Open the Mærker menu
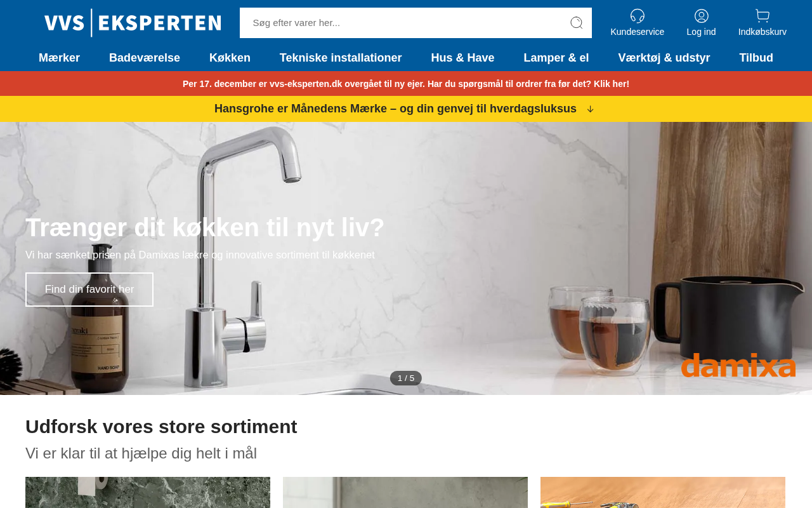The height and width of the screenshot is (508, 812). tap(59, 58)
